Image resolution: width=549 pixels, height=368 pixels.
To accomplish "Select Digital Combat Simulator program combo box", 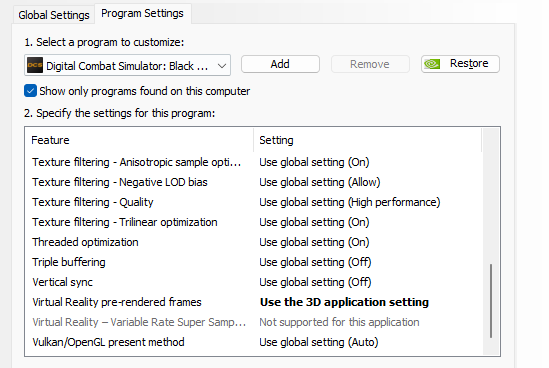I will [x=127, y=65].
